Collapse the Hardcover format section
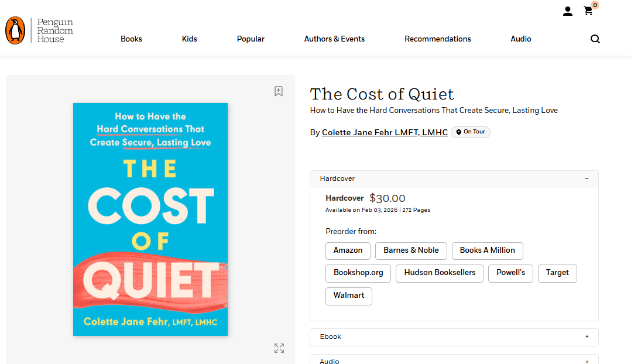The width and height of the screenshot is (631, 364). 454,178
